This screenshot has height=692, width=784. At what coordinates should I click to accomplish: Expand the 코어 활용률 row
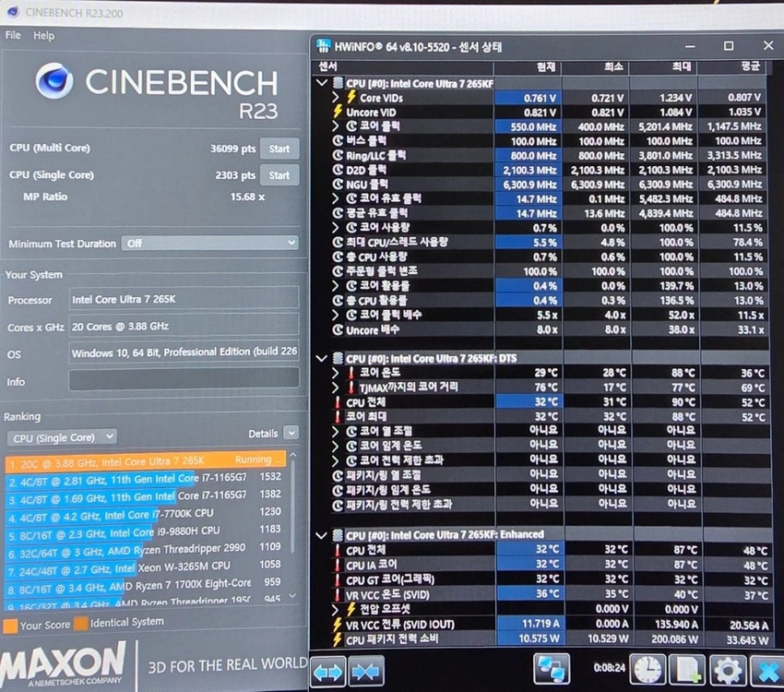pos(336,285)
